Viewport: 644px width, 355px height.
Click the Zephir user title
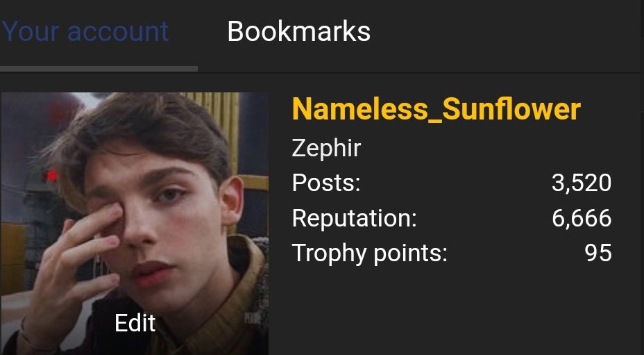pos(326,148)
